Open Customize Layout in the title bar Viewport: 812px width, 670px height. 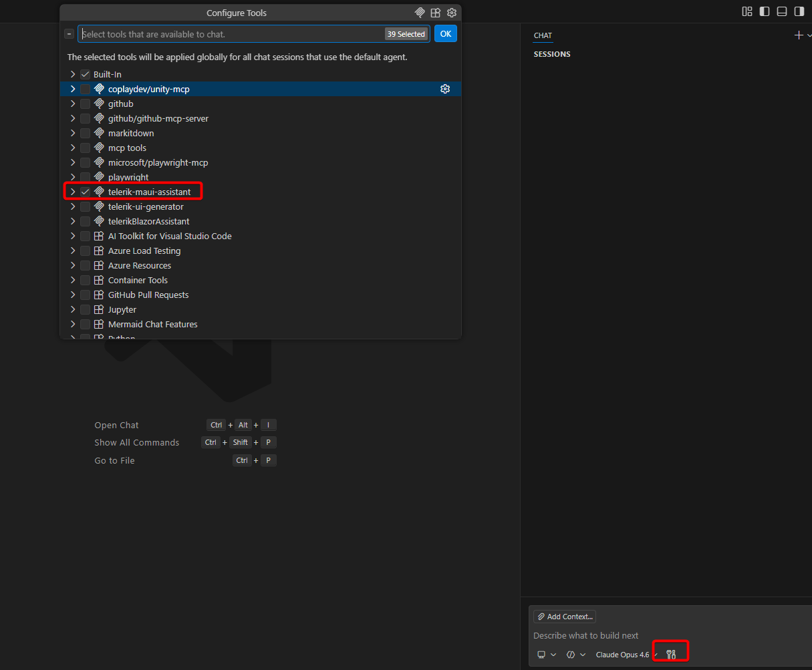click(747, 11)
